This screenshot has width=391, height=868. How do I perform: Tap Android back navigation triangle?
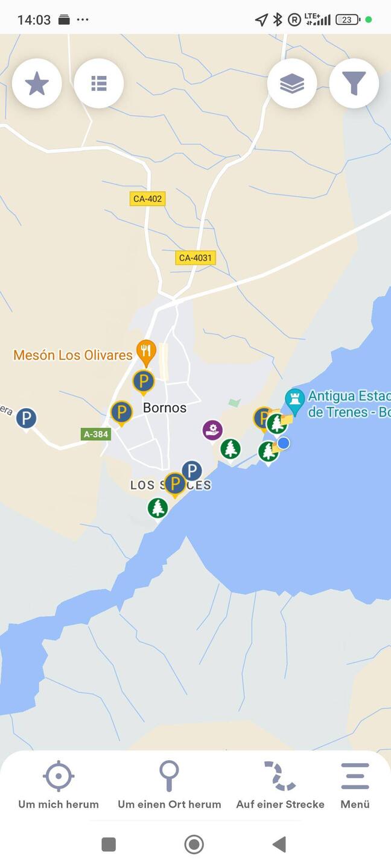coord(279,844)
